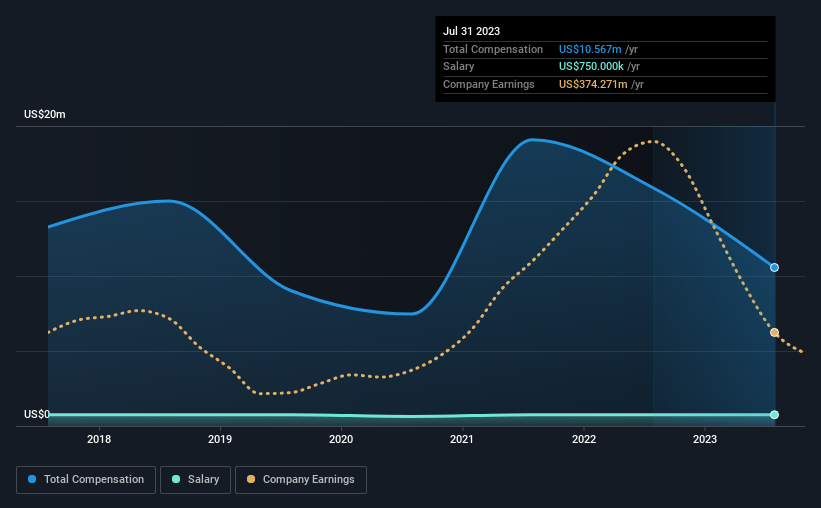Click the Salary tooltip row label
This screenshot has height=508, width=821.
pos(459,67)
